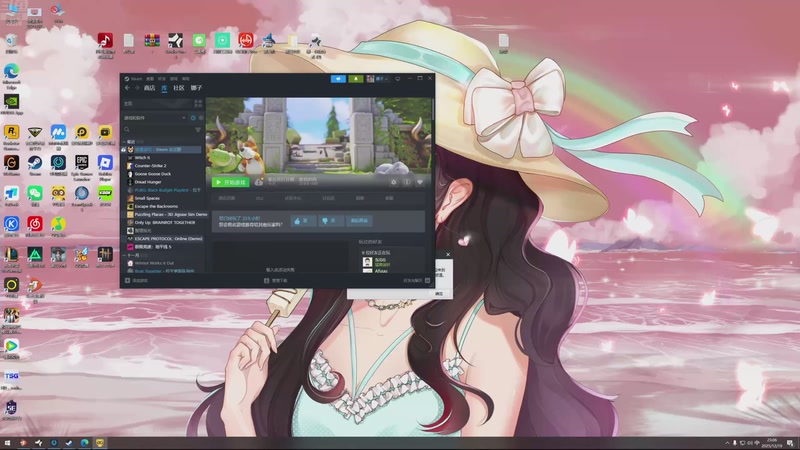This screenshot has height=450, width=800.
Task: Select the League of Legends desktop icon
Action: click(11, 258)
